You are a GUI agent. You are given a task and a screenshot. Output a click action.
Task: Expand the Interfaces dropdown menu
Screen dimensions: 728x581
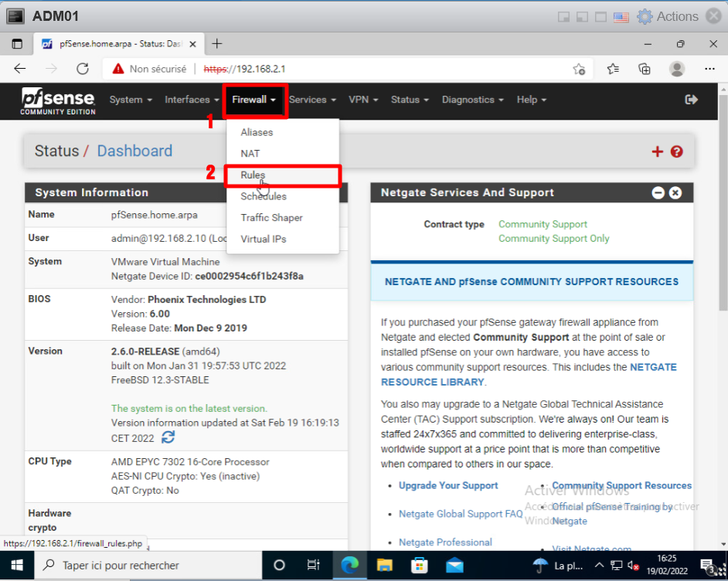(x=192, y=100)
